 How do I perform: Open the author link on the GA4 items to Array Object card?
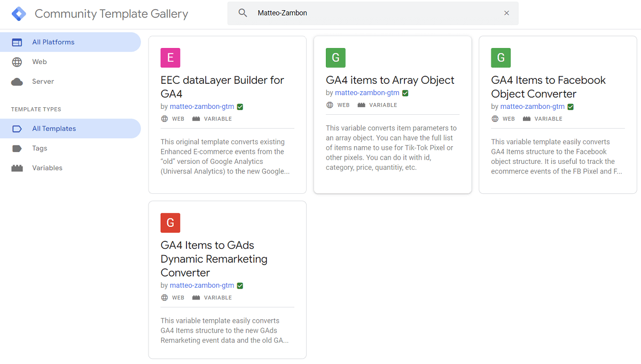367,93
